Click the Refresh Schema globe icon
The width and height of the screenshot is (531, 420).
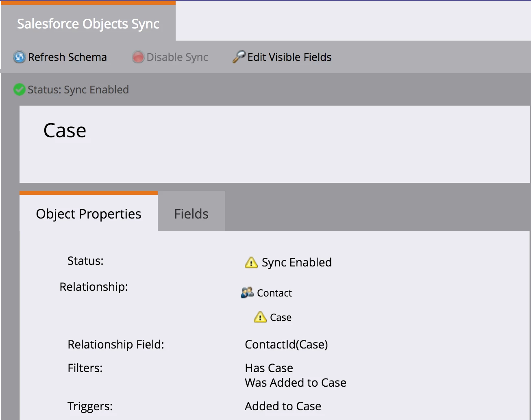[19, 57]
